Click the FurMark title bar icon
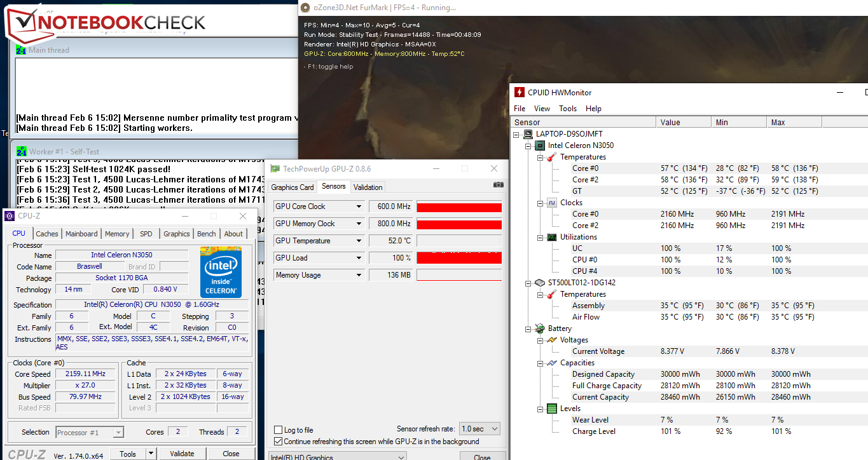868x460 pixels. [x=306, y=8]
